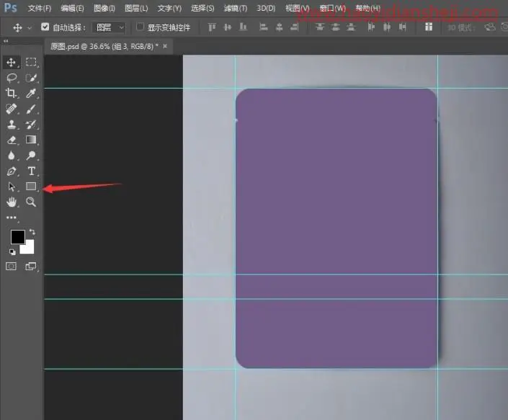Open the Move tool preset picker arrow
Viewport: 508px width, 420px height.
point(30,28)
